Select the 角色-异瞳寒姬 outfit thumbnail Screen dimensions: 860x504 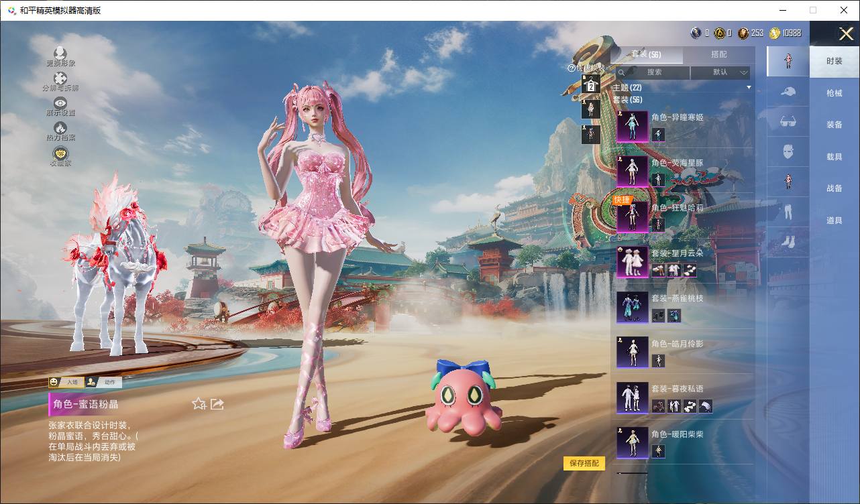(x=632, y=127)
